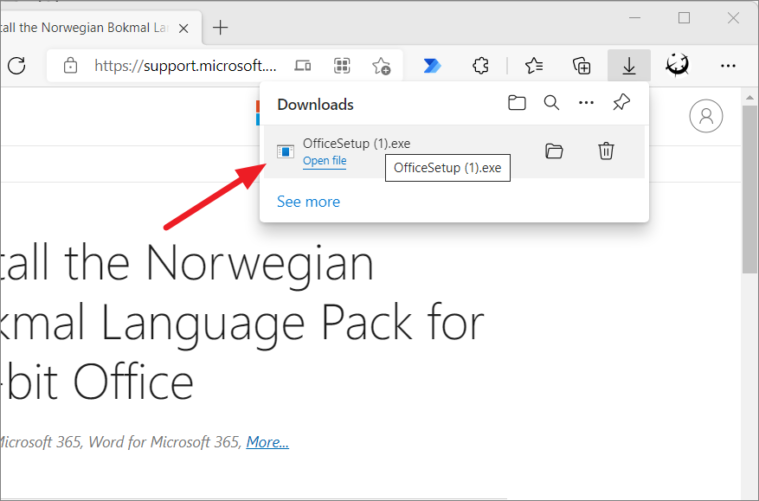Click the QR code generator icon
The height and width of the screenshot is (501, 759).
pos(342,65)
